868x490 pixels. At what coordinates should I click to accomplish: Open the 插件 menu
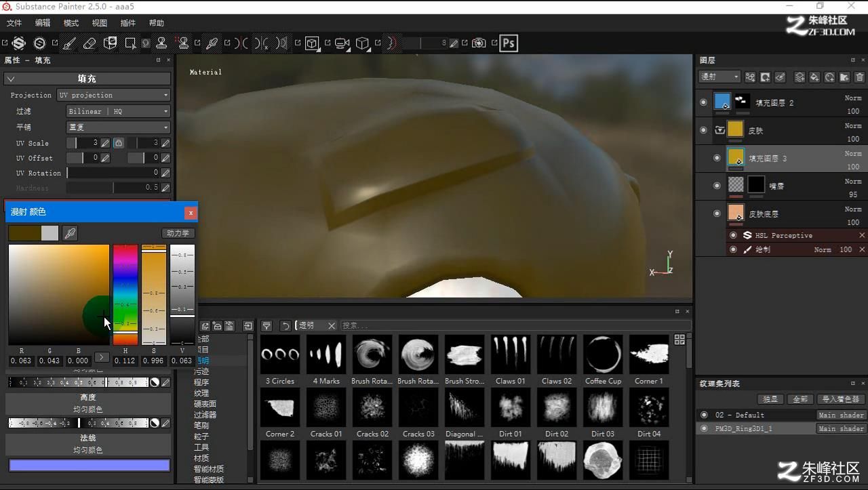[128, 23]
